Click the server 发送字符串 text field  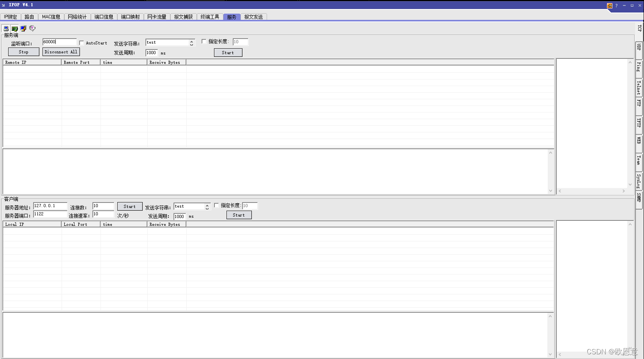point(167,42)
